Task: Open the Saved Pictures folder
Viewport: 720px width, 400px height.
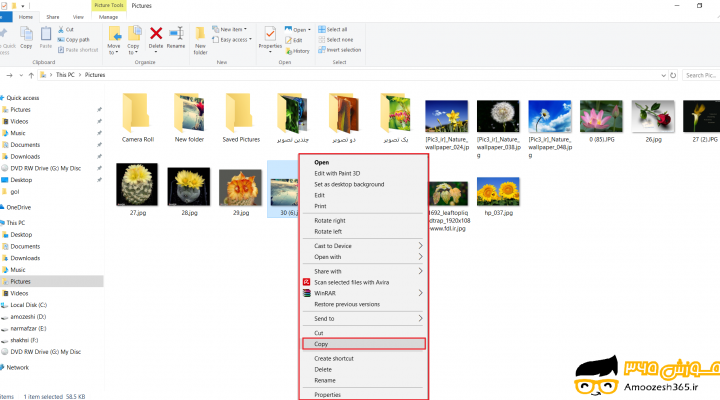Action: [x=241, y=118]
